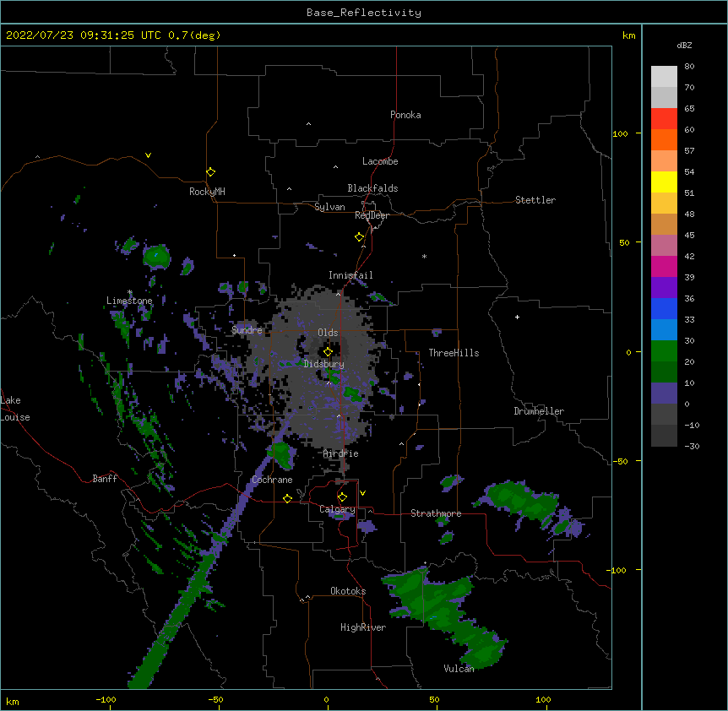Click the light gray 70-80 dBZ legend swatch
Image resolution: width=728 pixels, height=711 pixels.
point(664,77)
